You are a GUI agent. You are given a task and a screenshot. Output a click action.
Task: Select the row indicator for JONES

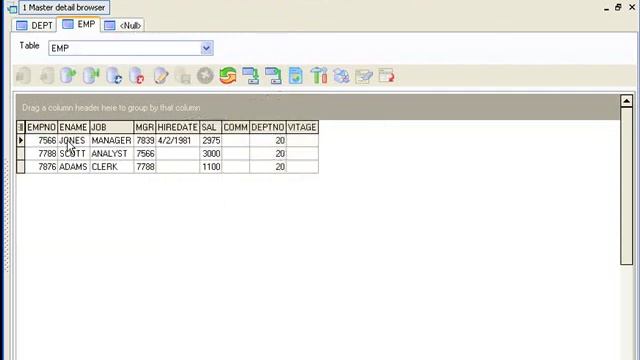(21, 140)
